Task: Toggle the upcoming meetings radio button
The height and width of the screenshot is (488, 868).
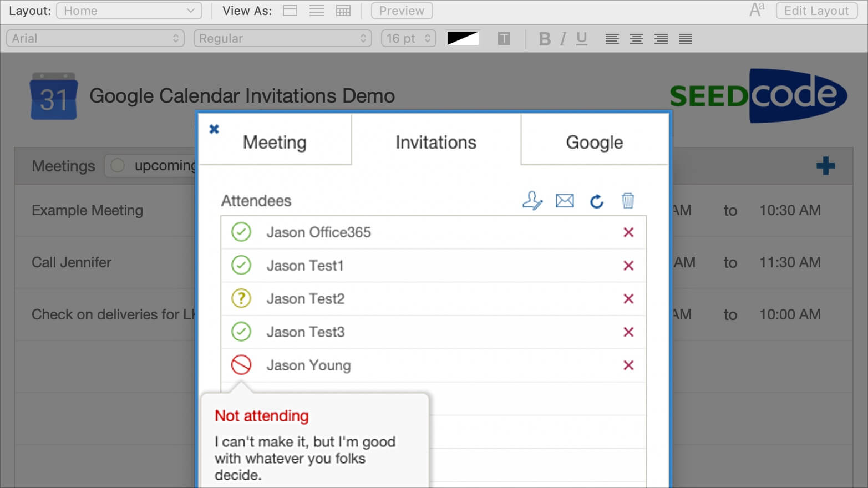Action: pos(118,165)
